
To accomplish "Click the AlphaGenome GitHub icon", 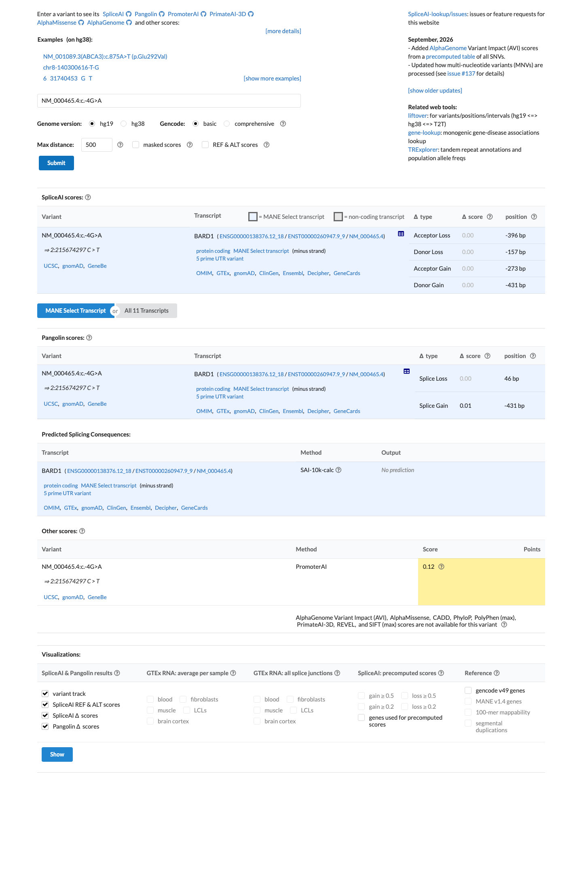I will [129, 23].
